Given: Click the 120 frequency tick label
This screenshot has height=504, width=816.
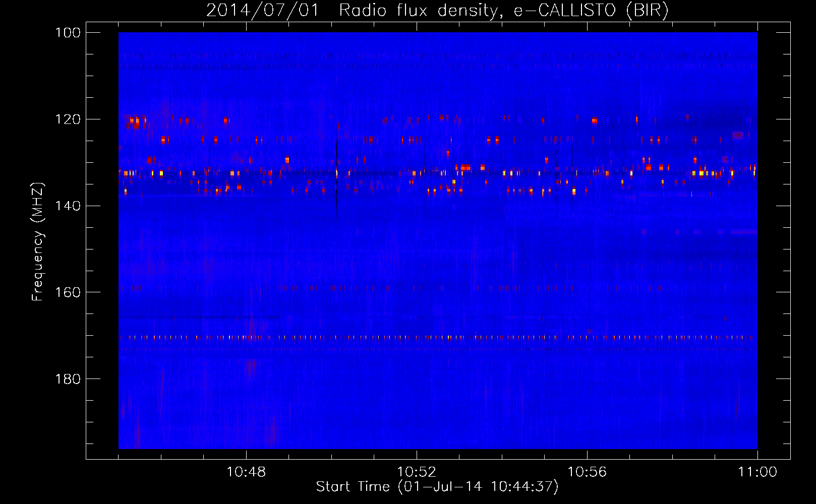Looking at the screenshot, I should [68, 119].
